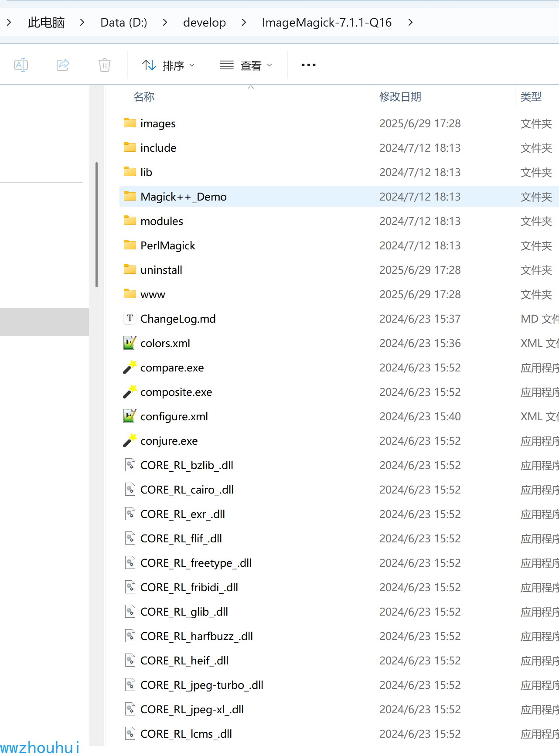
Task: Expand the chevron after Data (D:)
Action: (165, 22)
